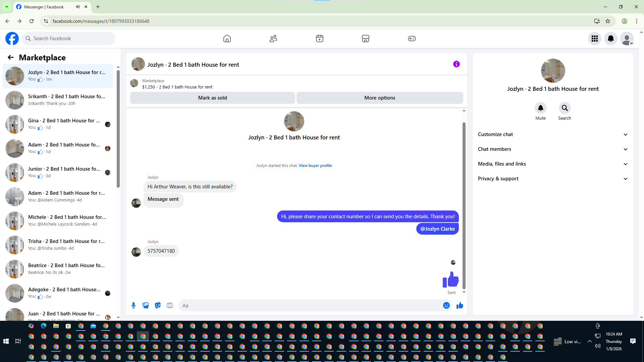The width and height of the screenshot is (644, 362).
Task: Open the Marketplace storefront icon
Action: click(366, 39)
